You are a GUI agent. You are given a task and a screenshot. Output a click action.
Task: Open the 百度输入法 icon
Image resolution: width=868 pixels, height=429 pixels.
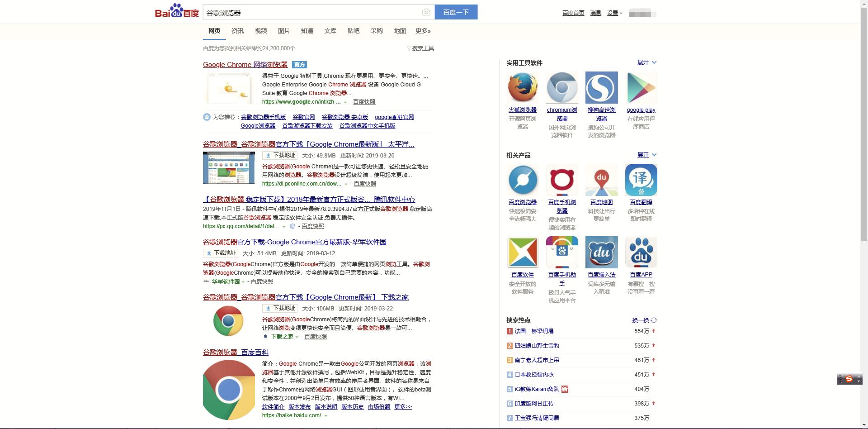tap(601, 252)
